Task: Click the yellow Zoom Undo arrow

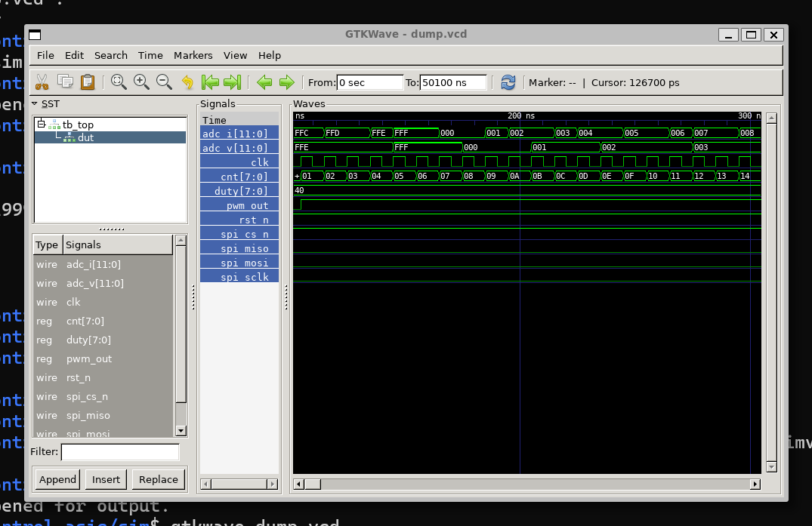Action: (187, 82)
